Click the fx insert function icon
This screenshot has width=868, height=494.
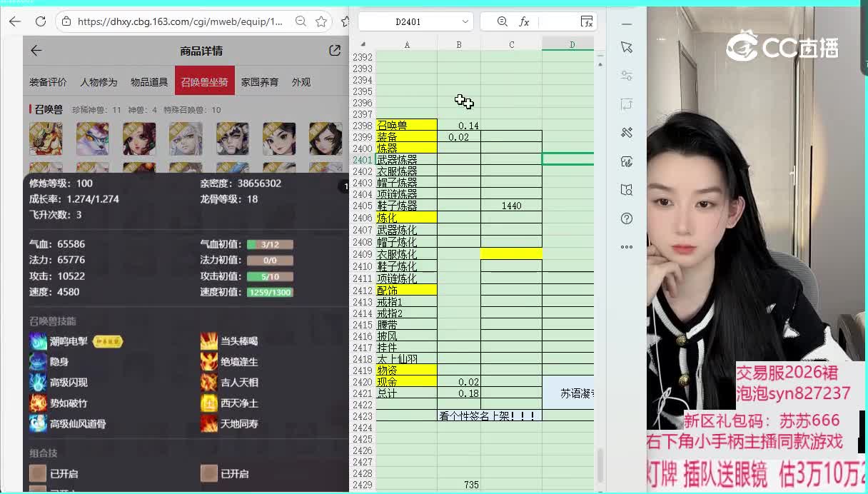tap(524, 22)
